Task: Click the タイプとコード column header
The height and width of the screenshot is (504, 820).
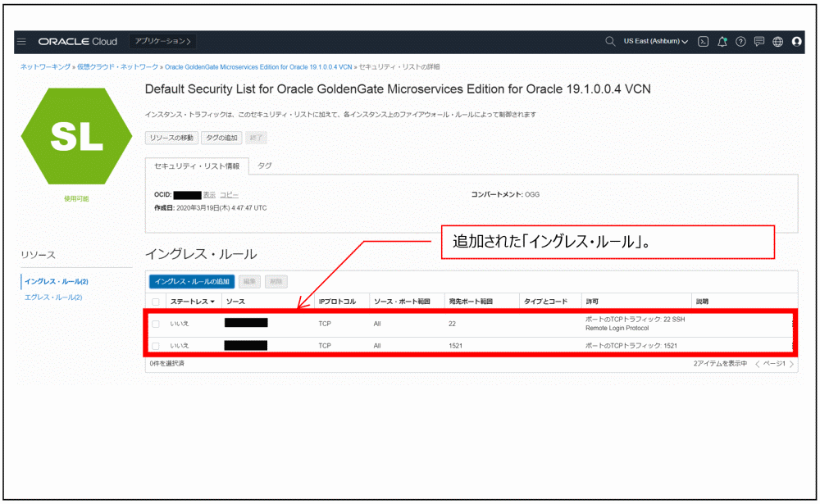Action: [x=545, y=302]
